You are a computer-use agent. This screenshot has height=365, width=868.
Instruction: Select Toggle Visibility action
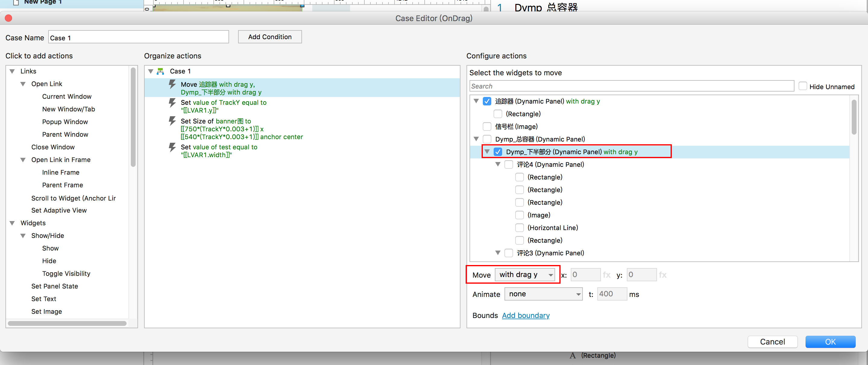click(66, 273)
